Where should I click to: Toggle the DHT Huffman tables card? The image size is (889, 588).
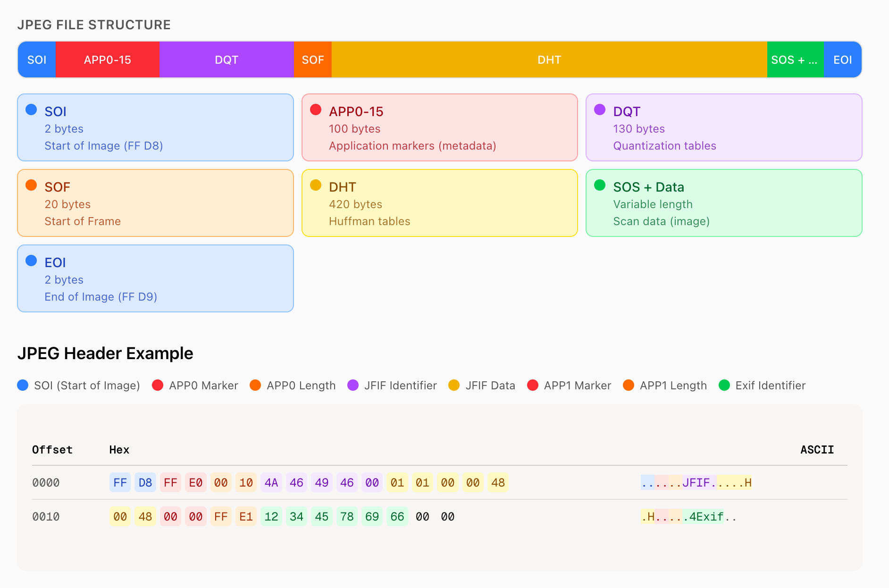[x=439, y=203]
